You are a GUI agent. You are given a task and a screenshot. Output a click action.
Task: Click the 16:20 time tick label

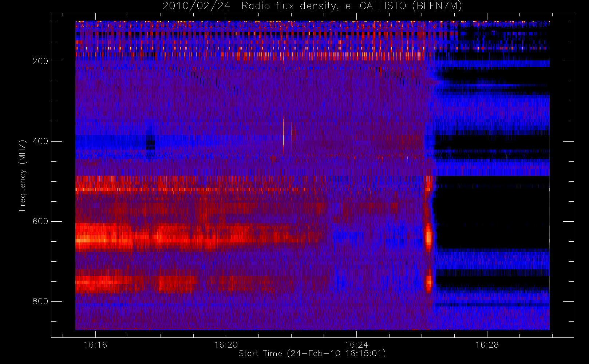226,345
